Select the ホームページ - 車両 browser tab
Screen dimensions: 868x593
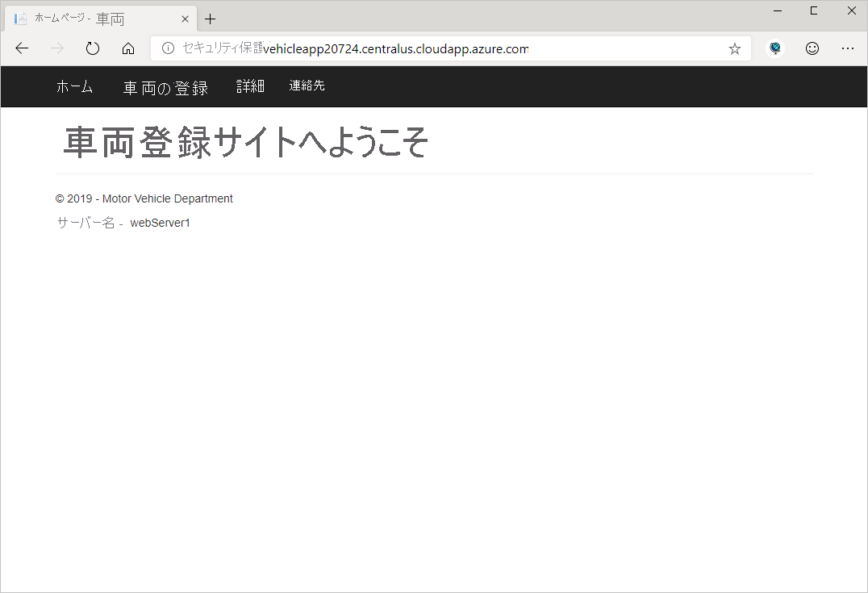tap(101, 19)
